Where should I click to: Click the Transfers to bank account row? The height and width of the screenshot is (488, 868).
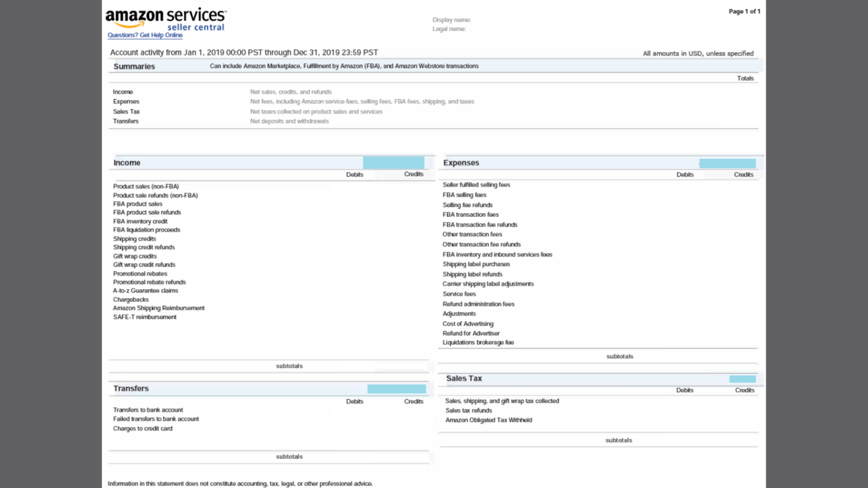[x=148, y=409]
